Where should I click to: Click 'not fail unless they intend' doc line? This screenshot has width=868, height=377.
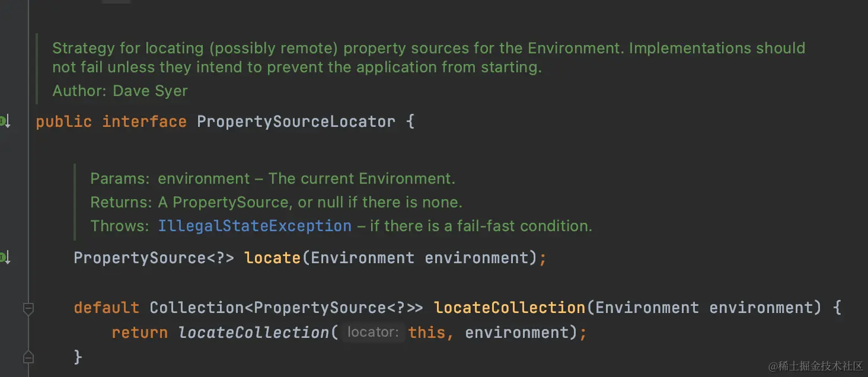coord(297,67)
